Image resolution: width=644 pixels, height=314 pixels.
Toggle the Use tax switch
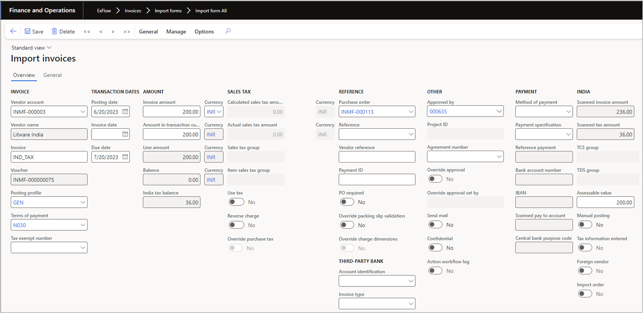[237, 202]
